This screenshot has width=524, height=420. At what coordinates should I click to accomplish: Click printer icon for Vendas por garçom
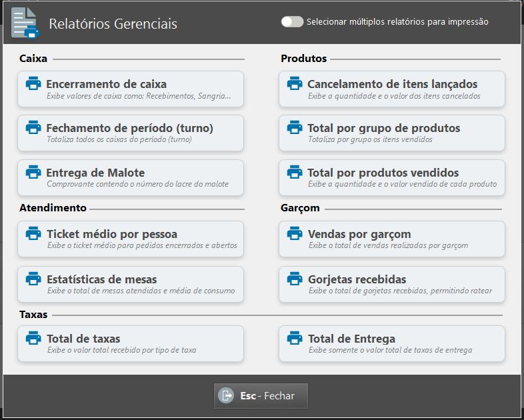tap(295, 234)
